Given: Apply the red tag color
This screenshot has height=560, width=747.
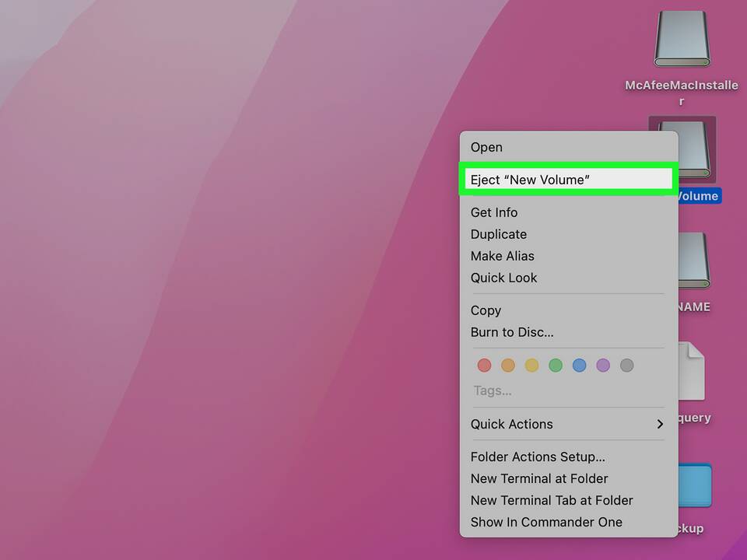Looking at the screenshot, I should [484, 365].
